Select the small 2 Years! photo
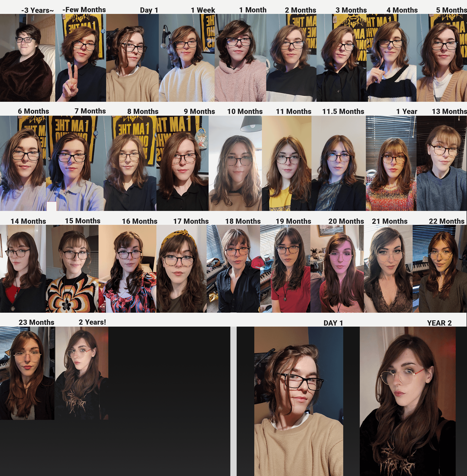This screenshot has height=476, width=467. pyautogui.click(x=82, y=373)
